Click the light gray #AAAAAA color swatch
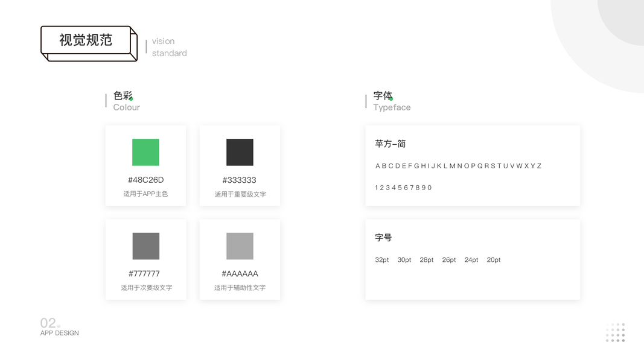 pyautogui.click(x=240, y=246)
